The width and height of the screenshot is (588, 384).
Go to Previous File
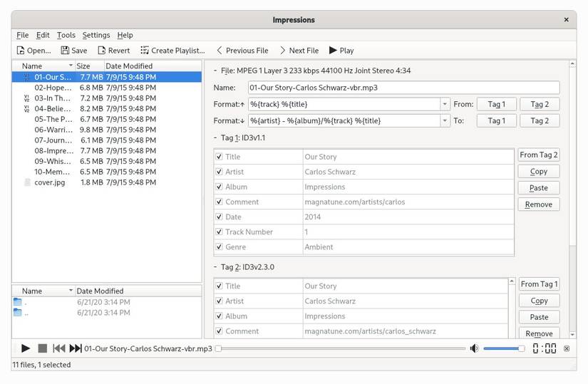click(242, 51)
